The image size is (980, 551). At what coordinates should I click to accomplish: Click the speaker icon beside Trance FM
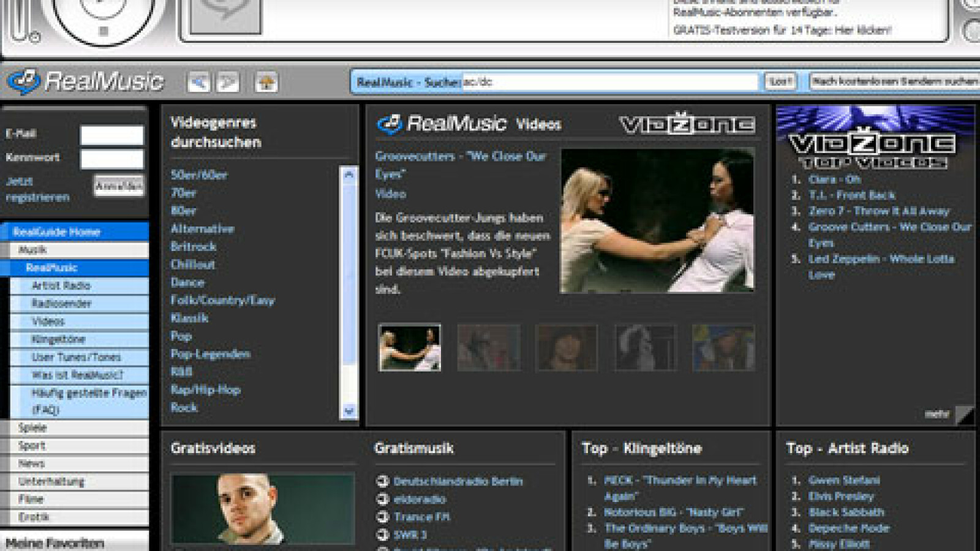coord(383,517)
